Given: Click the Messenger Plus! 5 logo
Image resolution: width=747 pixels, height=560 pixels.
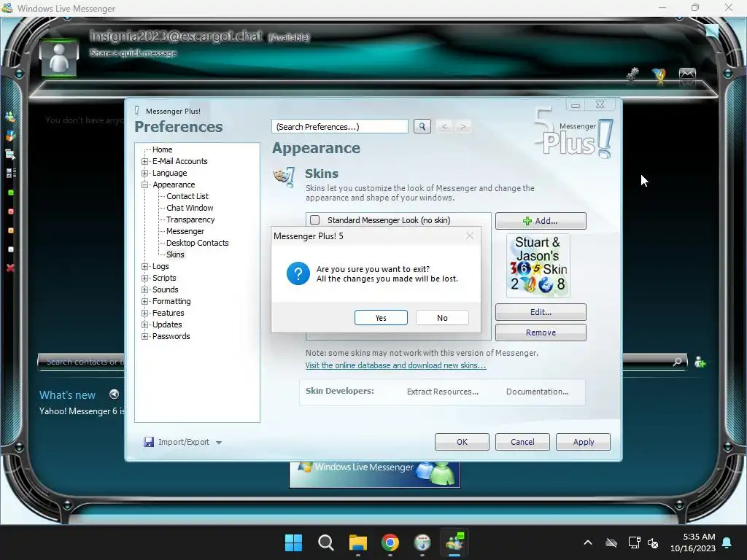Looking at the screenshot, I should point(573,133).
